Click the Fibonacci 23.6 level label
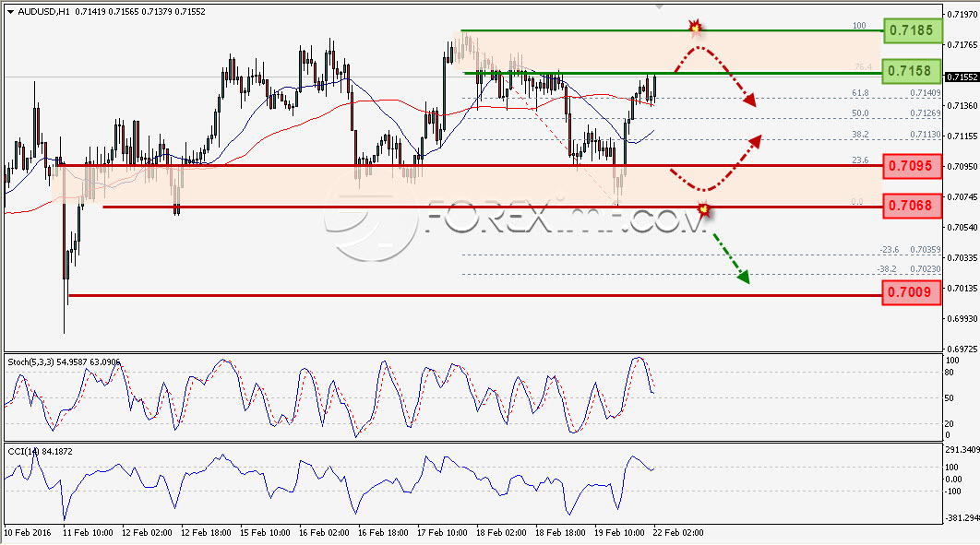This screenshot has height=545, width=980. [x=860, y=160]
